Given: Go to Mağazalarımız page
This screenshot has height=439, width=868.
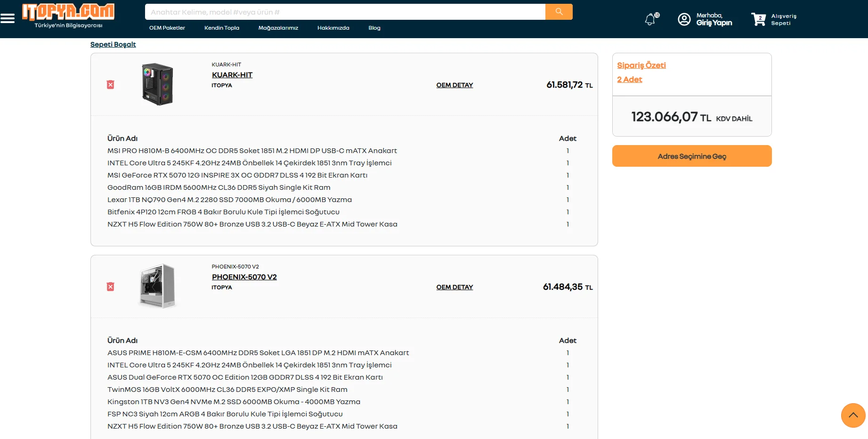Looking at the screenshot, I should pyautogui.click(x=278, y=28).
